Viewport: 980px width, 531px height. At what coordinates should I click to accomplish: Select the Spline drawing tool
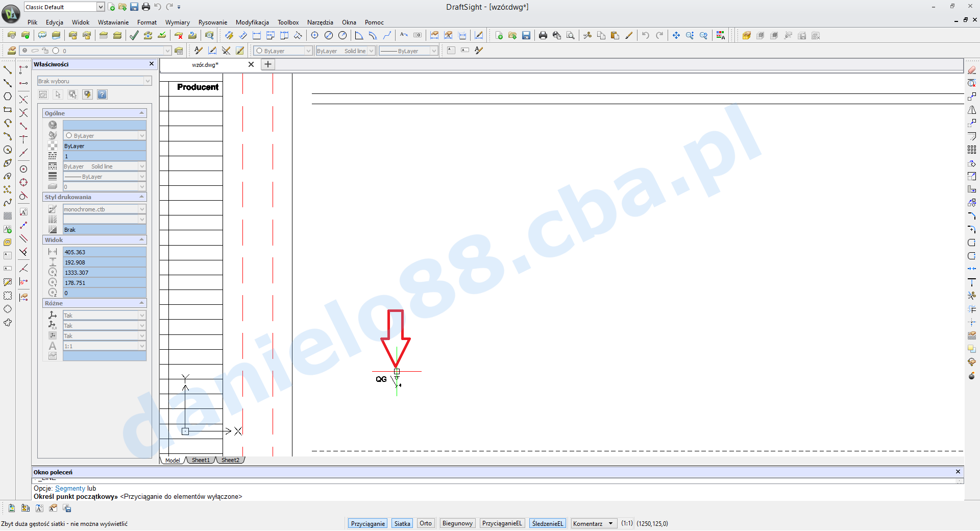click(8, 203)
